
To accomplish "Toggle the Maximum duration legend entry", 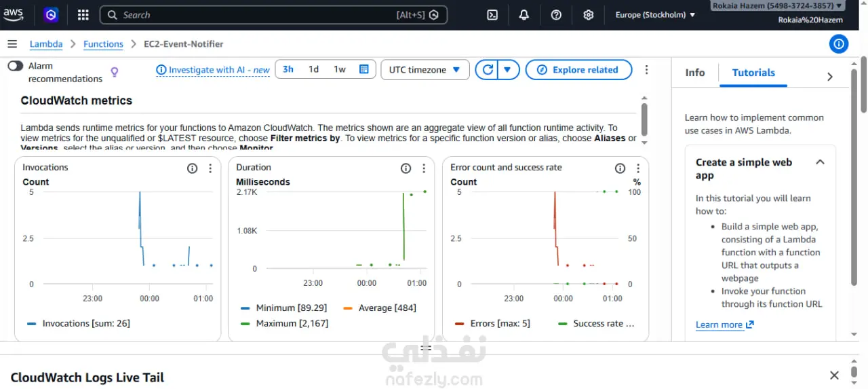I will (285, 323).
